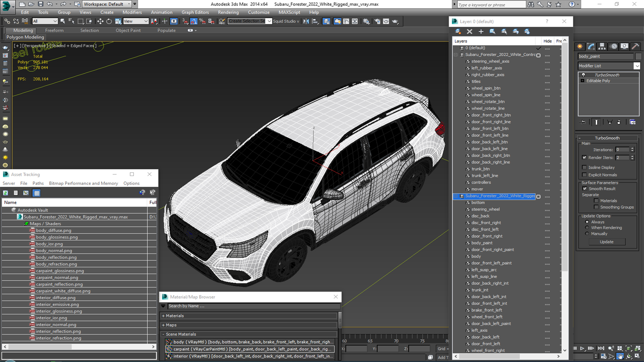644x362 pixels.
Task: Open the Rendering menu
Action: [x=228, y=12]
